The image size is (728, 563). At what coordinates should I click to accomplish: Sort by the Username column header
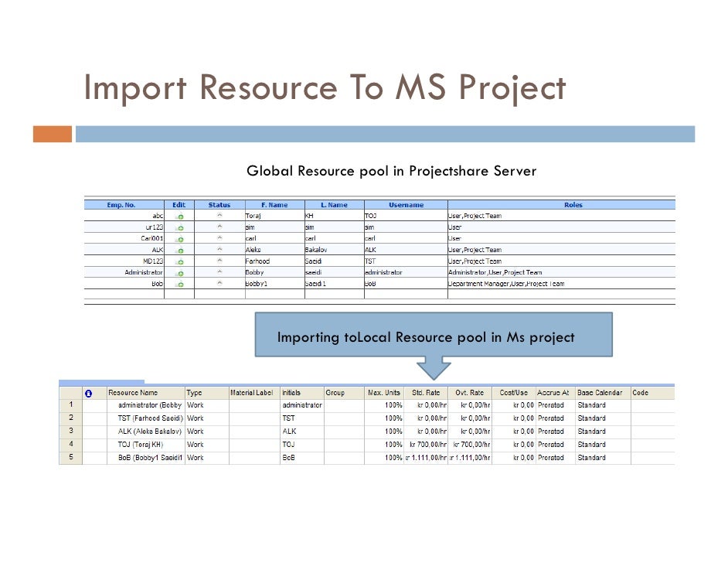tap(407, 205)
